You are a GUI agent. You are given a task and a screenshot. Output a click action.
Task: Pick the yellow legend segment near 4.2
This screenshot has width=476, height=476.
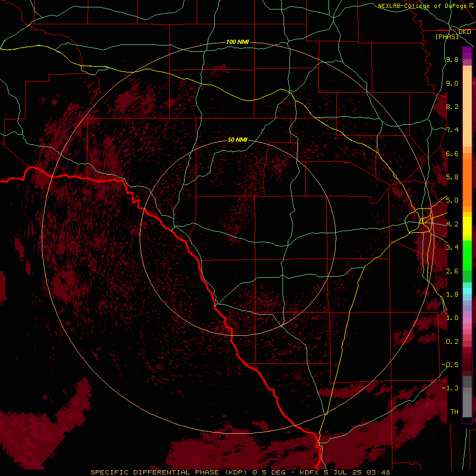point(467,226)
